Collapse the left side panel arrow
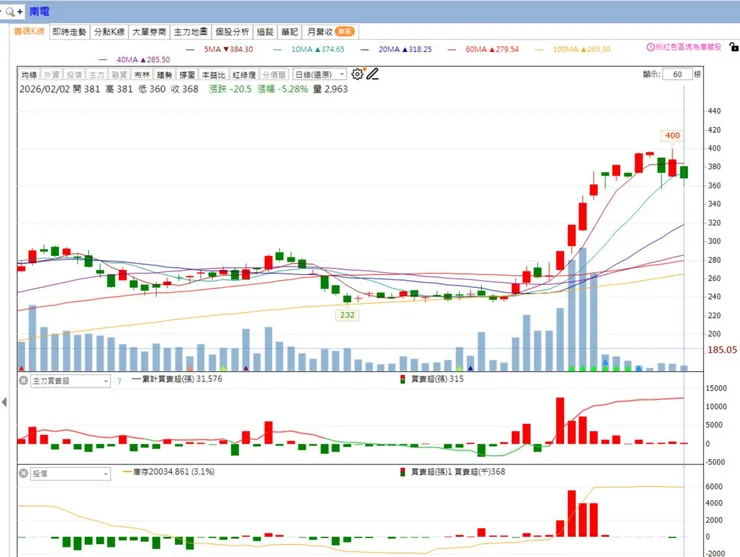 point(4,402)
